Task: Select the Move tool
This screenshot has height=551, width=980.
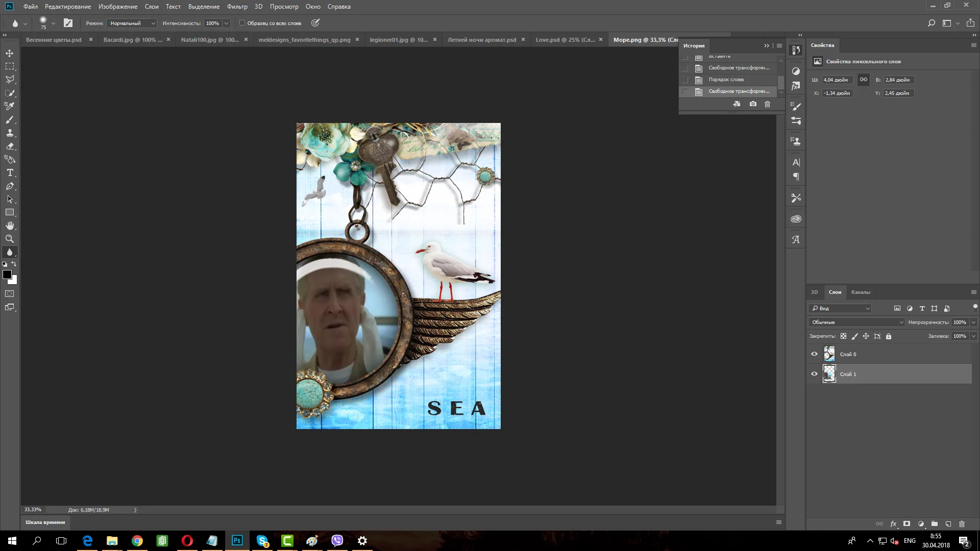Action: tap(10, 53)
